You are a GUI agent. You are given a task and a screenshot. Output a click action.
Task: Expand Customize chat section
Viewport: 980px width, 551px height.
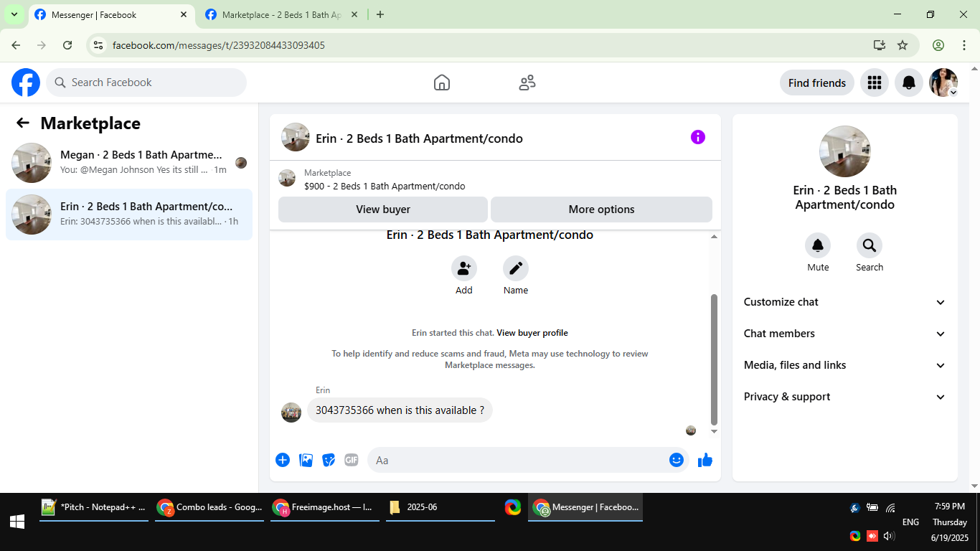[845, 302]
